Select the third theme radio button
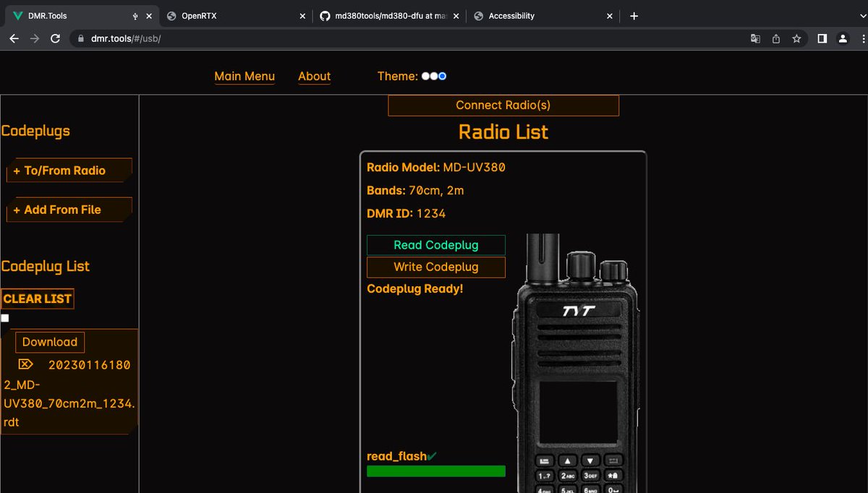Image resolution: width=868 pixels, height=493 pixels. pos(443,76)
